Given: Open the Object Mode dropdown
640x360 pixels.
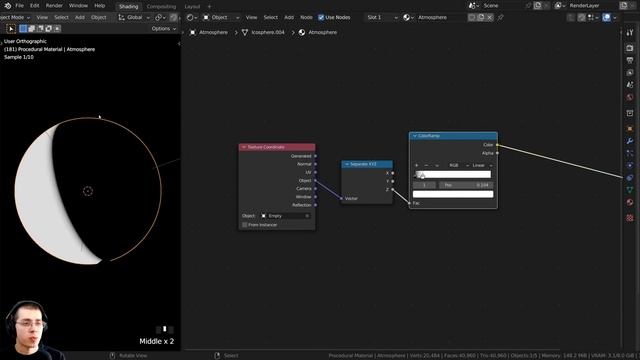Looking at the screenshot, I should pyautogui.click(x=15, y=18).
